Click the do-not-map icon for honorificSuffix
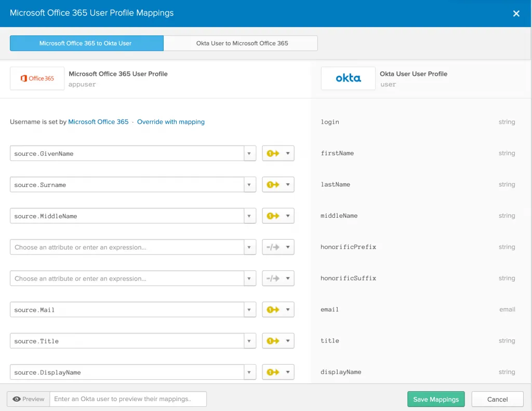The image size is (532, 411). click(x=273, y=279)
